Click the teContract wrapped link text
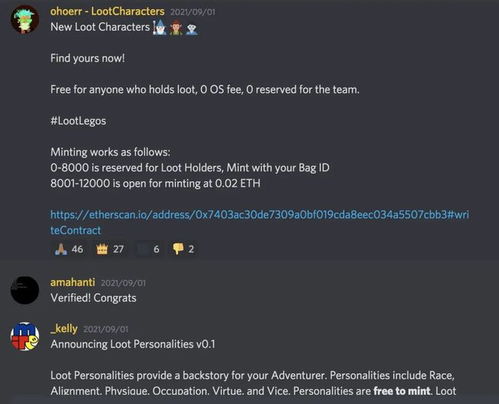Image resolution: width=499 pixels, height=404 pixels. pos(76,230)
